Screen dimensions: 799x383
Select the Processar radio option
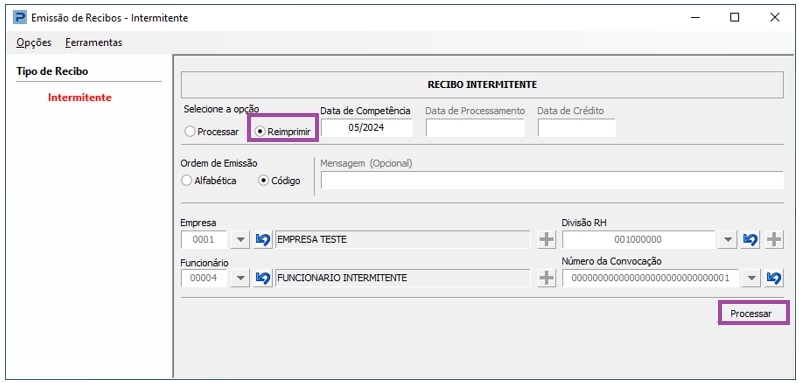pyautogui.click(x=212, y=131)
